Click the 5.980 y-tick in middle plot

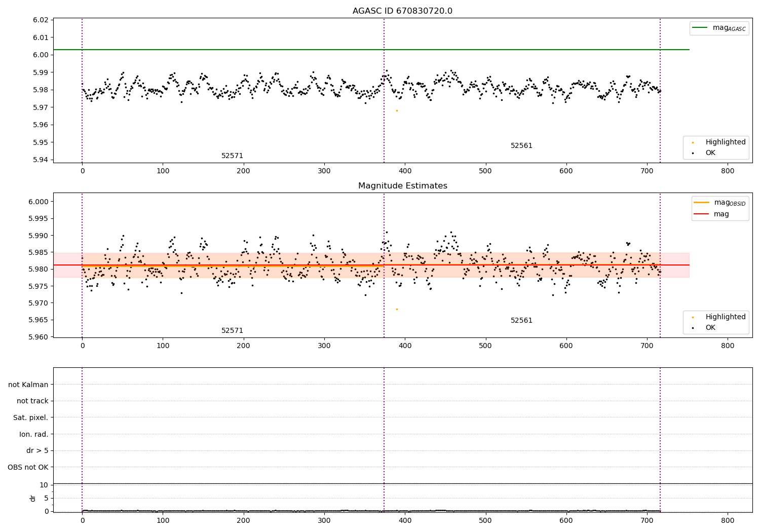(39, 270)
